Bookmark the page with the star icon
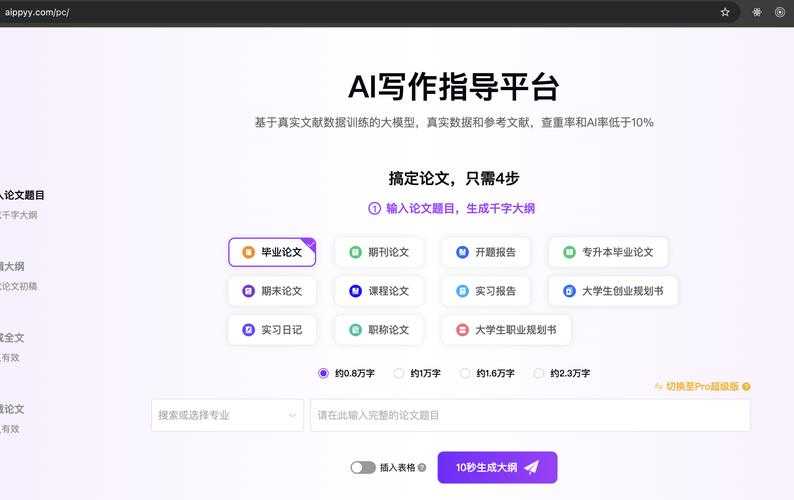The image size is (794, 500). coord(725,12)
